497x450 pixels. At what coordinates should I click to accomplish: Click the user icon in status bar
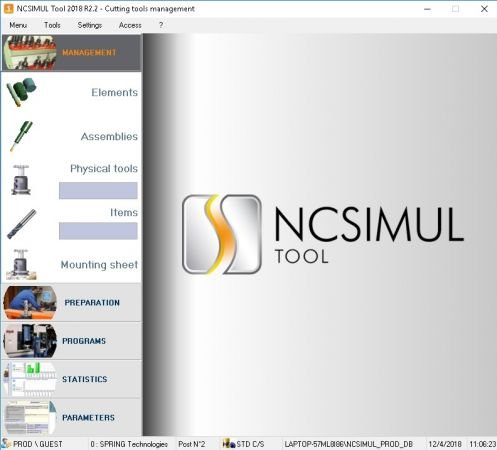coord(6,444)
